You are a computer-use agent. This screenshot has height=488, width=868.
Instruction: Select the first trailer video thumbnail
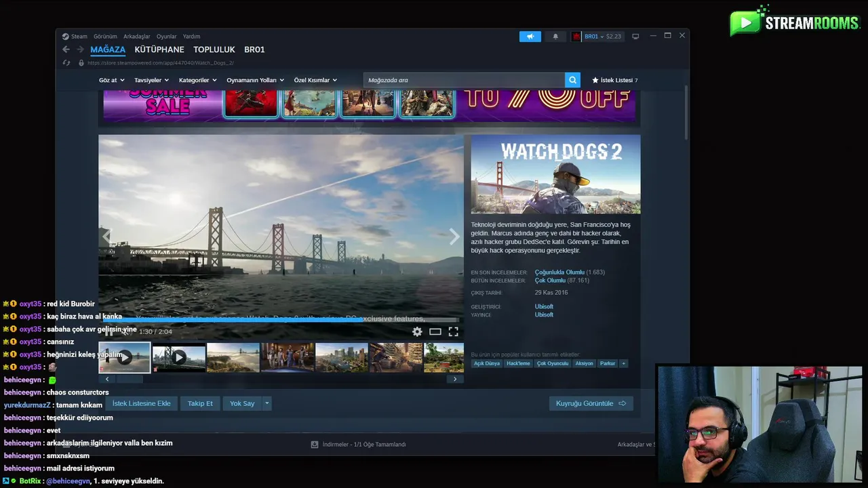click(x=125, y=357)
